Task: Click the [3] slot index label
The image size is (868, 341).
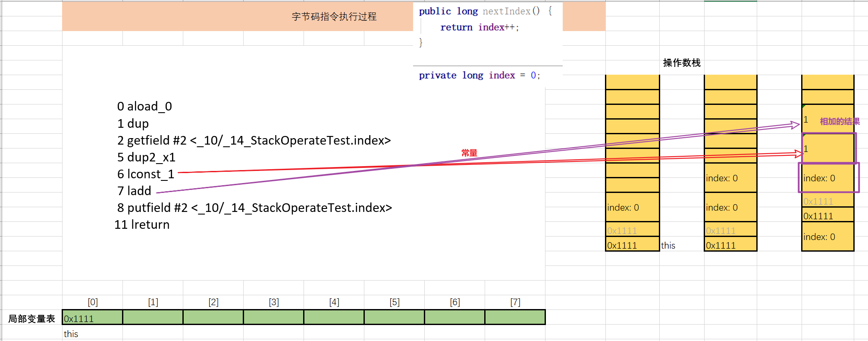Action: click(x=274, y=302)
